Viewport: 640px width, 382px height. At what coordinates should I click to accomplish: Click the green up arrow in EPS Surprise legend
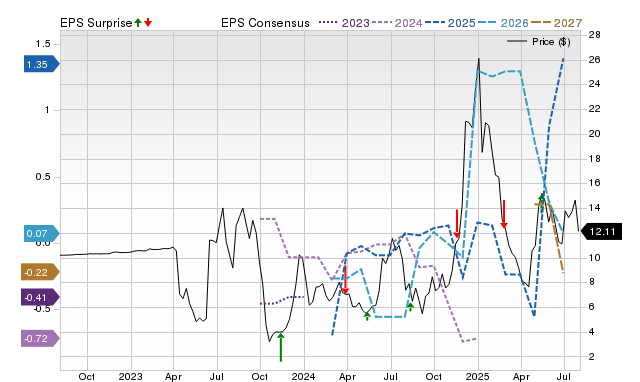coord(138,22)
